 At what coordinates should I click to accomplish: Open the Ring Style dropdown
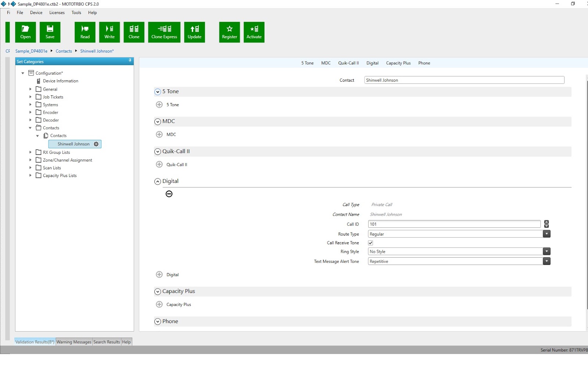tap(546, 251)
